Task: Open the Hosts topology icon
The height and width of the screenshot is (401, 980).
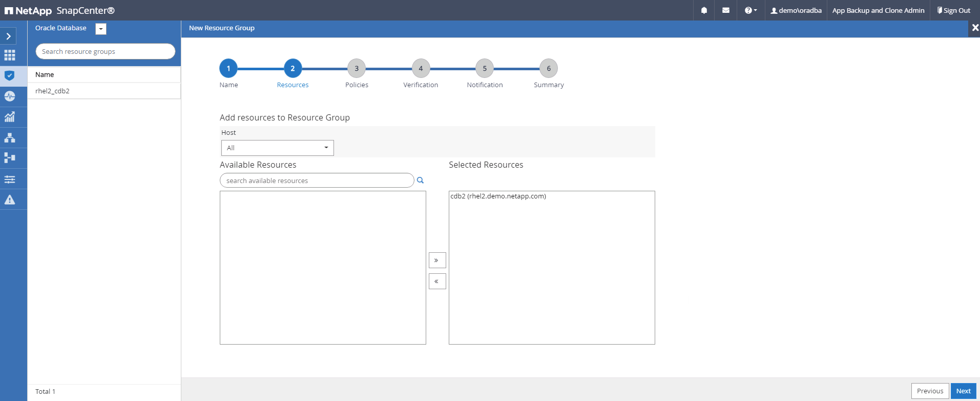Action: (x=10, y=137)
